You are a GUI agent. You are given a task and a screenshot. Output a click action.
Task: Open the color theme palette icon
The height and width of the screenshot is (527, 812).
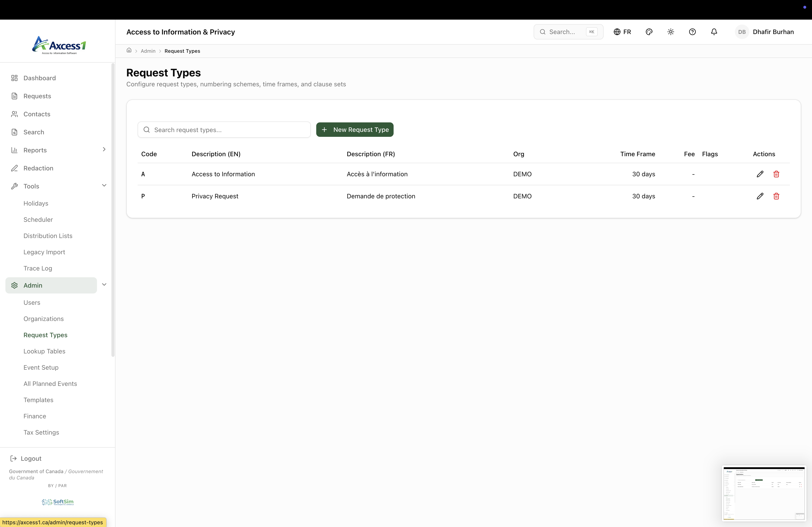649,32
